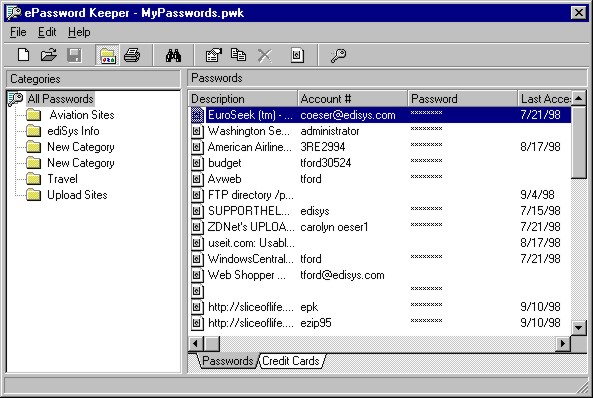593x398 pixels.
Task: Click the ediSys Info folder icon
Action: (34, 131)
